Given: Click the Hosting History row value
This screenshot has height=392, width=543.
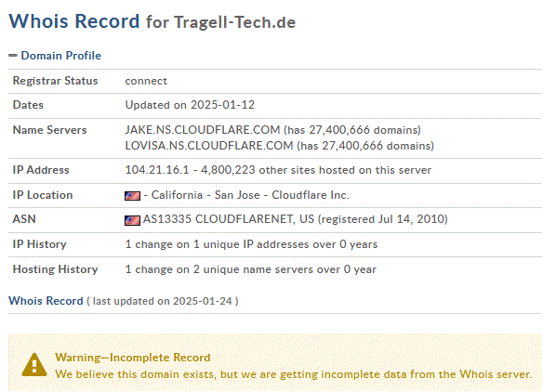Looking at the screenshot, I should coord(250,269).
